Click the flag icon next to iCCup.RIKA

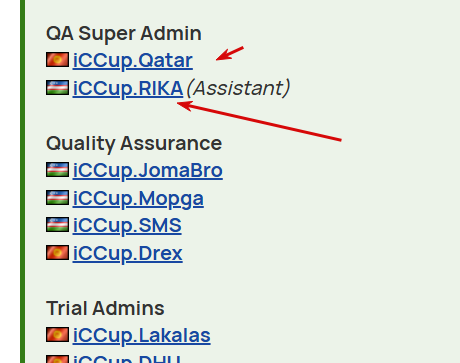[57, 87]
